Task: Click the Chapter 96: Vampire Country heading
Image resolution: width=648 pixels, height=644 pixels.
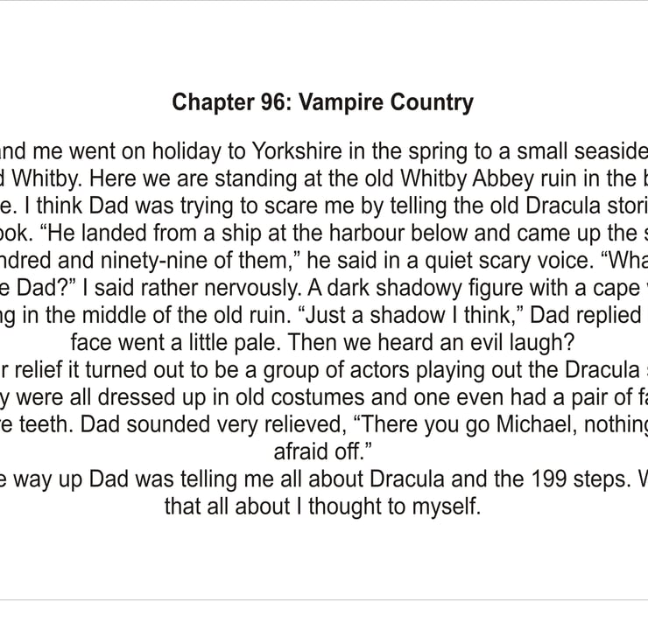Action: pos(322,102)
